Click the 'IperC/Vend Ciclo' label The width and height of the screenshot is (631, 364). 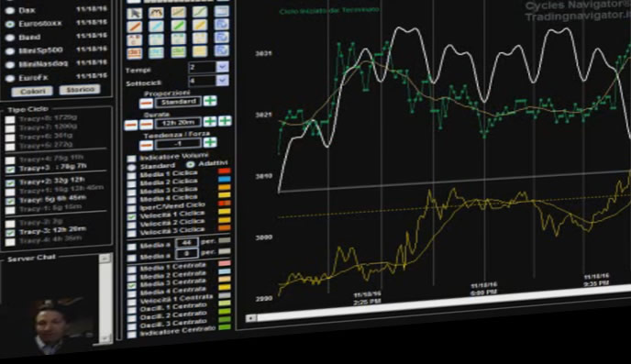point(172,206)
